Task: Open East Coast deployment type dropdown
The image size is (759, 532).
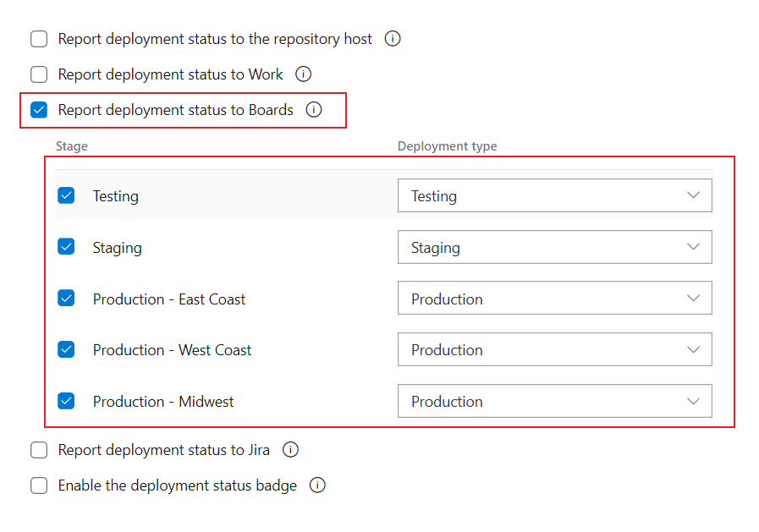Action: (x=554, y=299)
